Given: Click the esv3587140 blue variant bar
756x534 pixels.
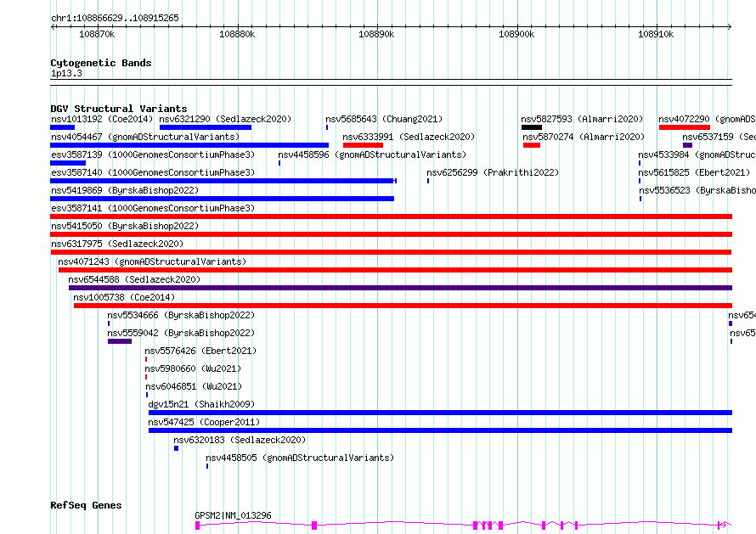Looking at the screenshot, I should 223,181.
